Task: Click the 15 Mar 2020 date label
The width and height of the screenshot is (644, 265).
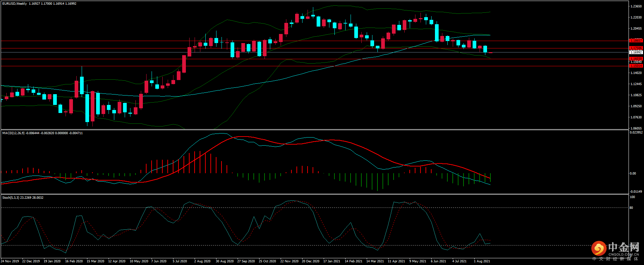Action: click(95, 261)
